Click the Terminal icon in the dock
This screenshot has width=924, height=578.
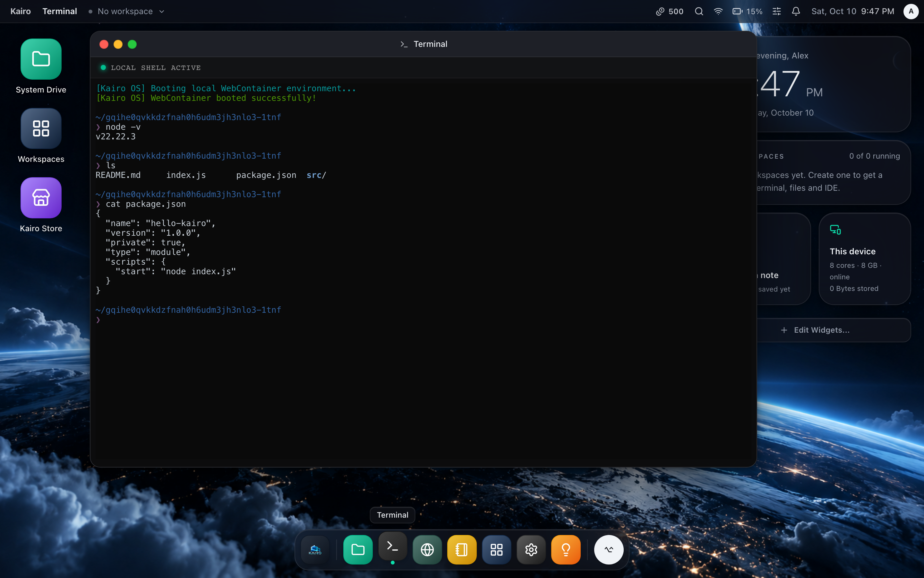392,546
